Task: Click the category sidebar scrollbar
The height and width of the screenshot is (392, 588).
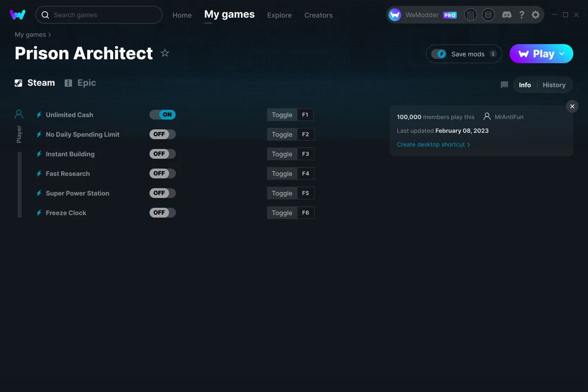Action: [20, 184]
